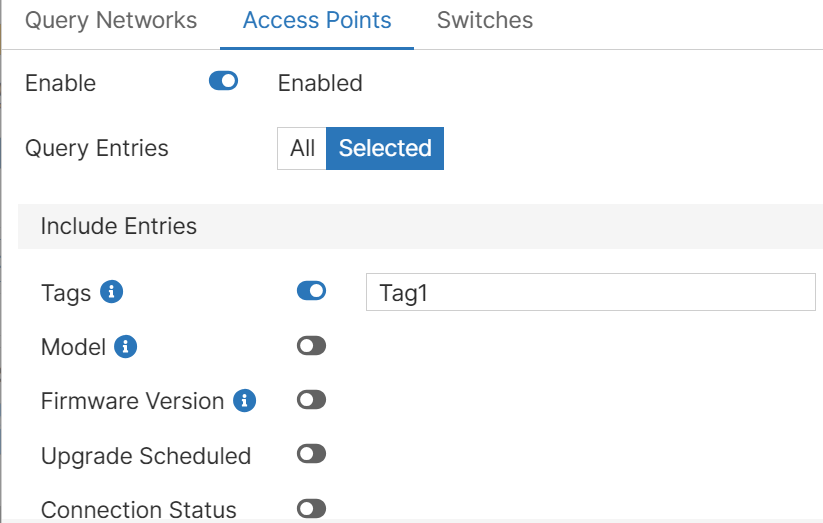Select the Access Points tab
Viewport: 823px width, 523px height.
pyautogui.click(x=317, y=21)
